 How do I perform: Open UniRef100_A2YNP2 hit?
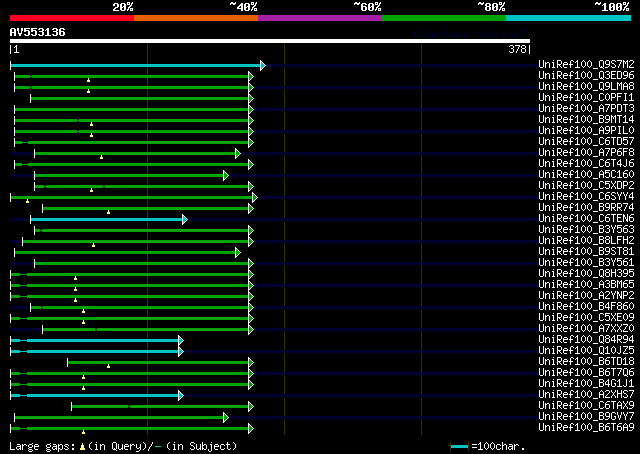coord(586,296)
